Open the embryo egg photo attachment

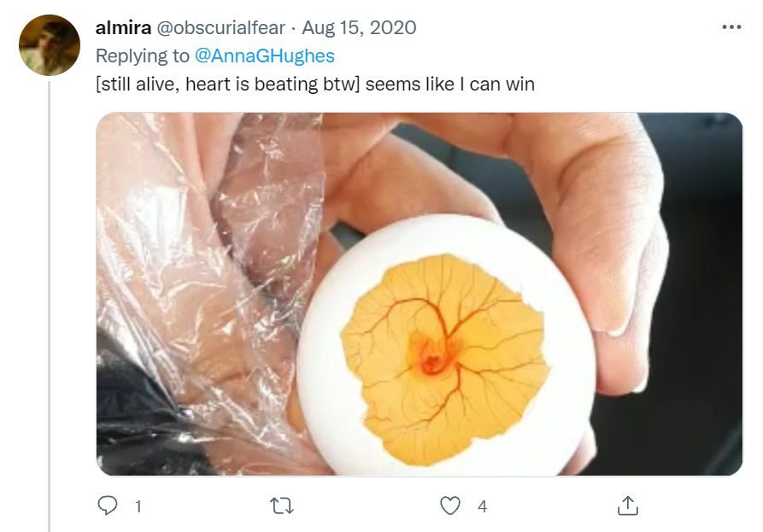point(420,294)
